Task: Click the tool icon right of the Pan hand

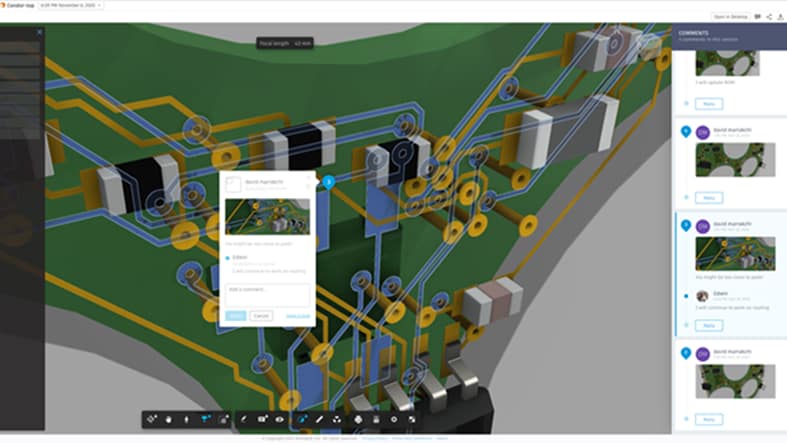Action: pyautogui.click(x=186, y=419)
